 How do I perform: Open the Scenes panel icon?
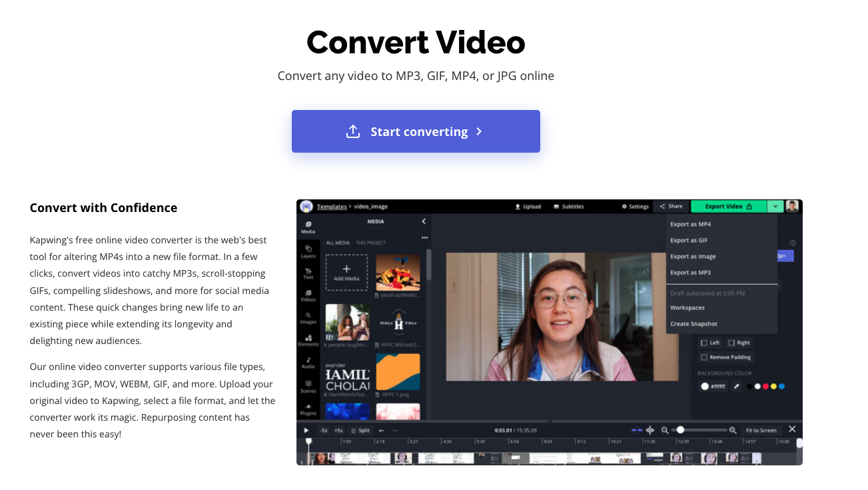(x=308, y=386)
